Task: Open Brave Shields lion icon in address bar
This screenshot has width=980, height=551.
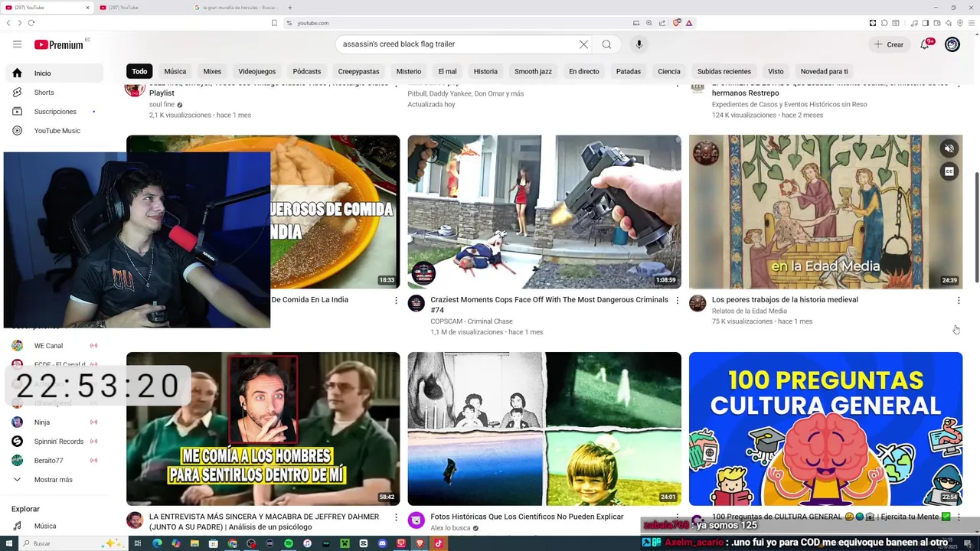Action: (677, 23)
